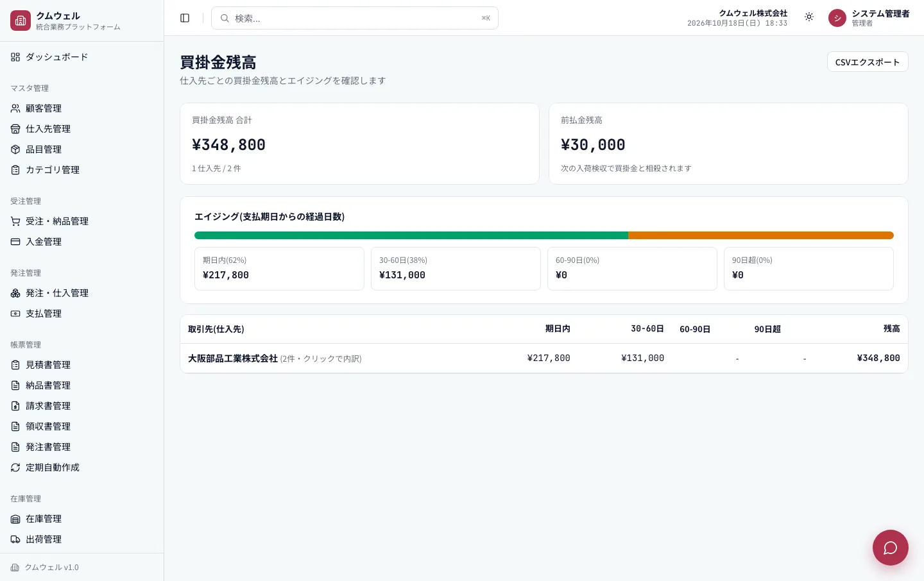The height and width of the screenshot is (581, 924).
Task: Select the 90日超(0%) aging card
Action: [x=809, y=269]
